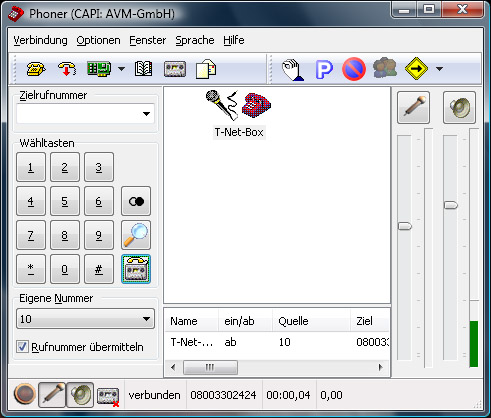491x418 pixels.
Task: Click the magnifying glass search button
Action: click(136, 235)
